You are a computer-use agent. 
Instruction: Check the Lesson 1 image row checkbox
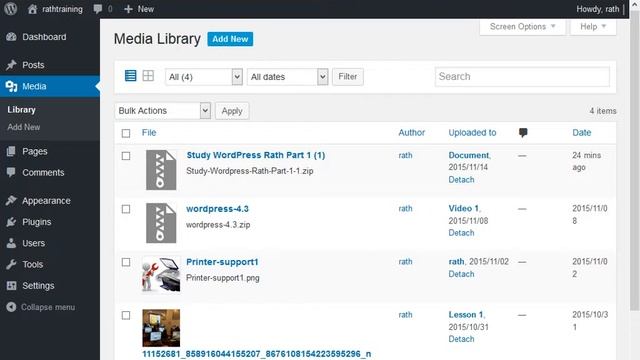point(126,315)
